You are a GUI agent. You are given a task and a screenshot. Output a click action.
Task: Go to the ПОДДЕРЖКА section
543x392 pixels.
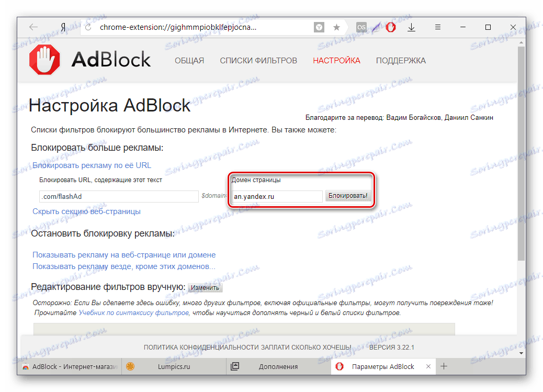(401, 61)
